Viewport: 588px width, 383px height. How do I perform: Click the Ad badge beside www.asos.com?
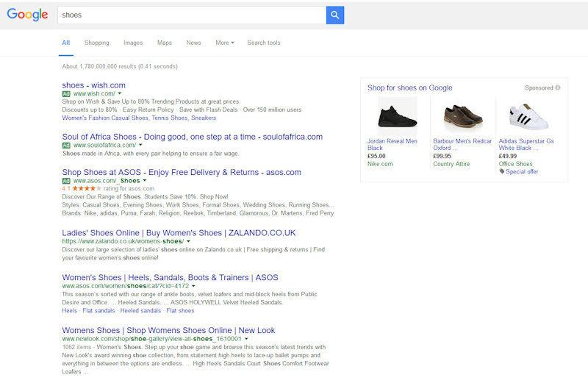coord(66,181)
